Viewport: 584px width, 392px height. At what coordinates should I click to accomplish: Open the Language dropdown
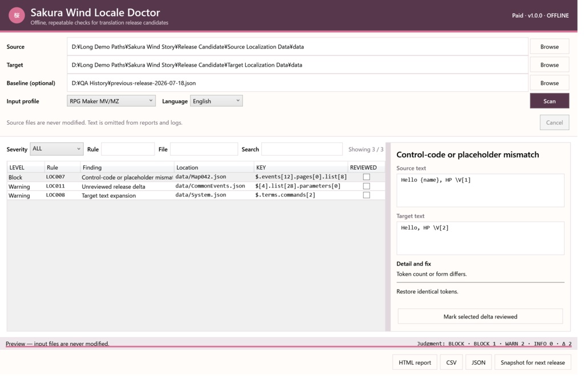pyautogui.click(x=216, y=101)
